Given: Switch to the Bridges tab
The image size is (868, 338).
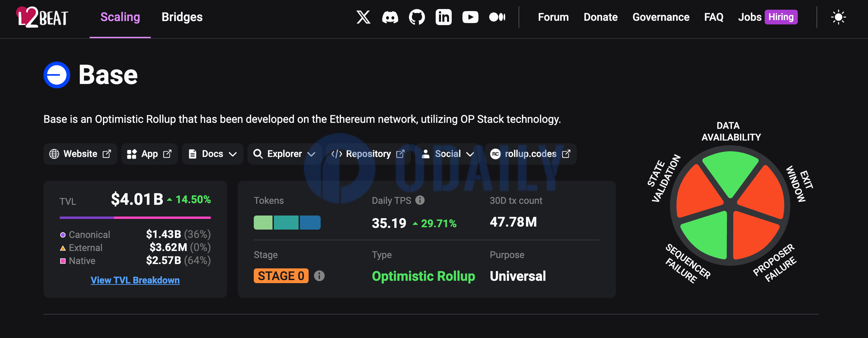Looking at the screenshot, I should coord(182,17).
